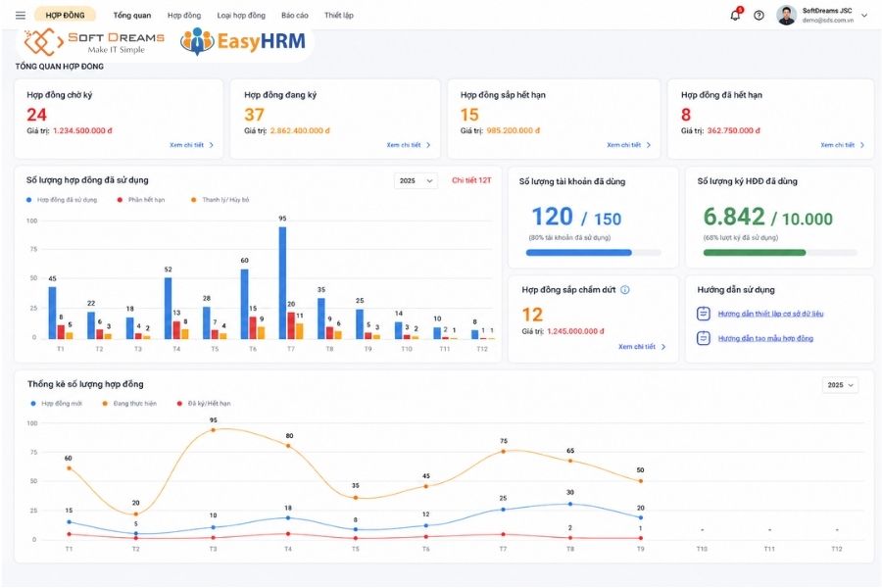Click arrow on Hợp đồng sắp hết hạn card
The height and width of the screenshot is (588, 882).
pos(649,145)
